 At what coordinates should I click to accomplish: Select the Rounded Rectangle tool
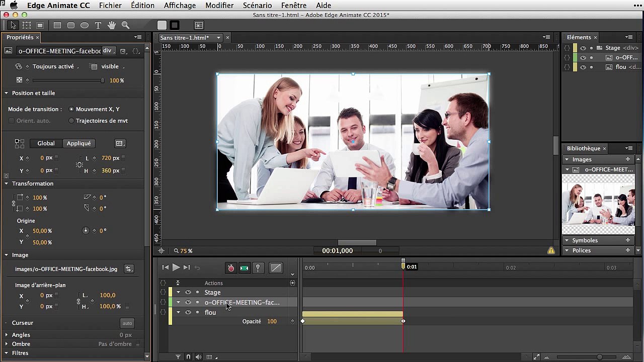(x=71, y=25)
